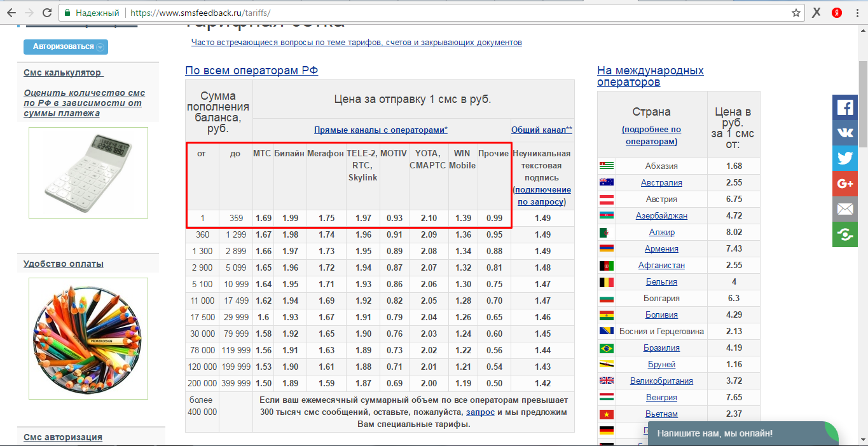Click the Belgium flag icon
The height and width of the screenshot is (446, 868).
[x=606, y=281]
